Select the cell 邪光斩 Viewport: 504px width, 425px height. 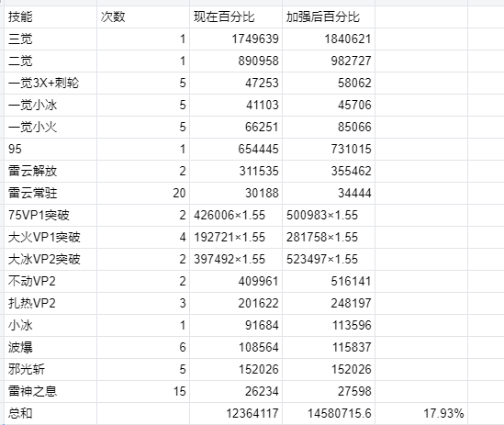tap(50, 369)
